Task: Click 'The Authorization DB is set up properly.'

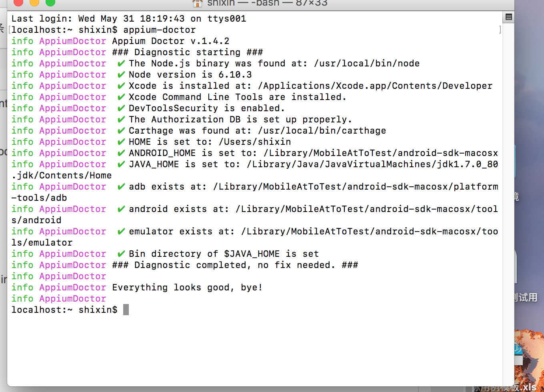Action: (x=240, y=120)
